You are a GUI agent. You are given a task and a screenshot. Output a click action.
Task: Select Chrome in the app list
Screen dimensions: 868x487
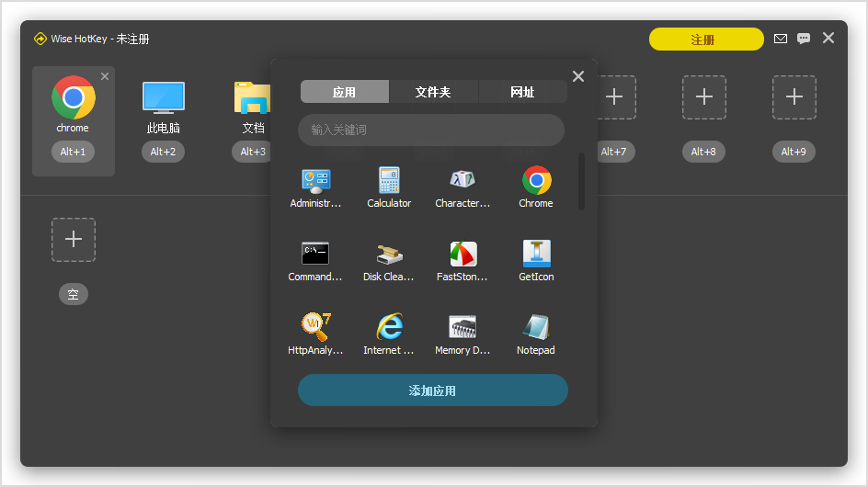pos(536,180)
